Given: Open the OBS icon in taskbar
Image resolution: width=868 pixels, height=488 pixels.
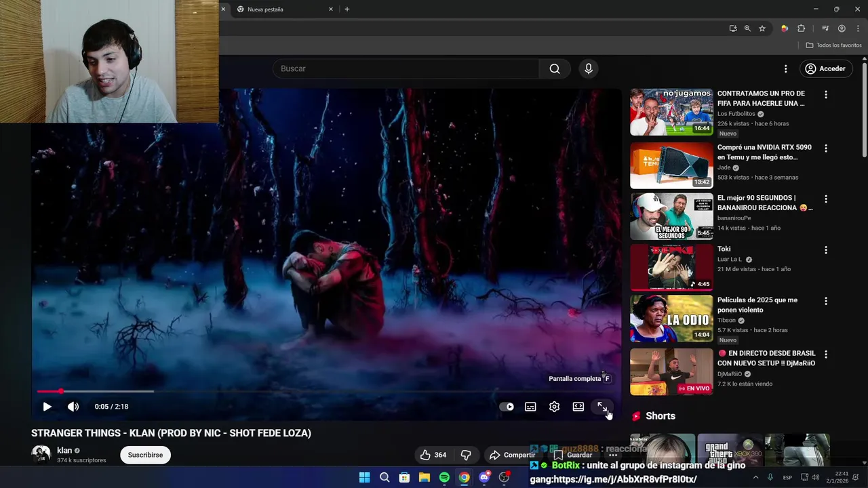Looking at the screenshot, I should pyautogui.click(x=504, y=477).
